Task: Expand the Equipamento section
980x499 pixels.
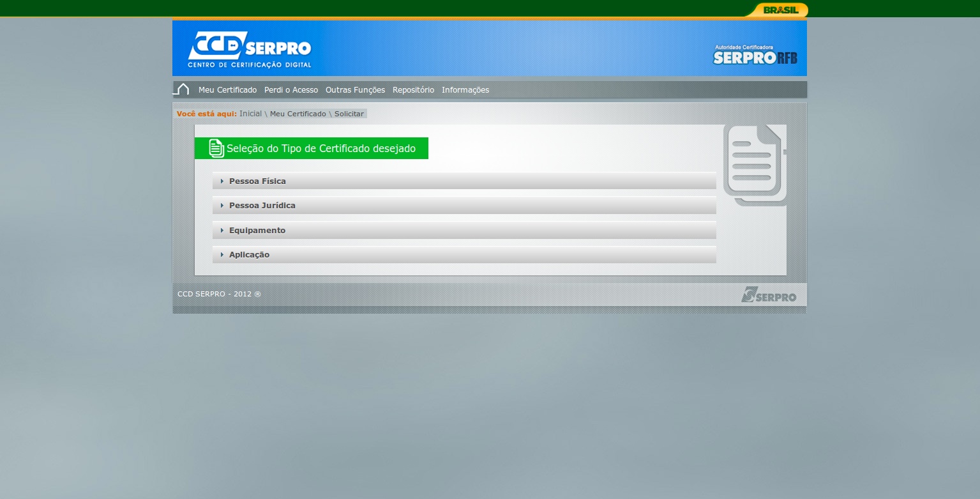Action: (x=257, y=231)
